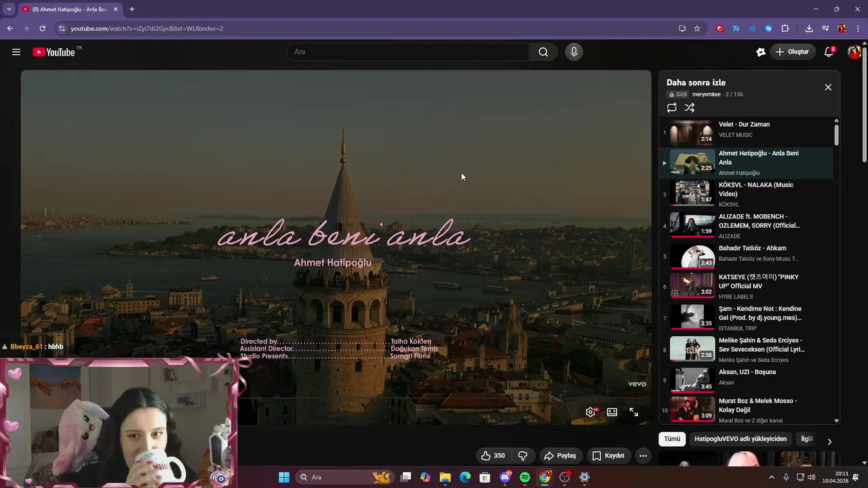Open Ahmet Hatipoğlu channel in playlist row
This screenshot has width=868, height=488.
tap(739, 173)
